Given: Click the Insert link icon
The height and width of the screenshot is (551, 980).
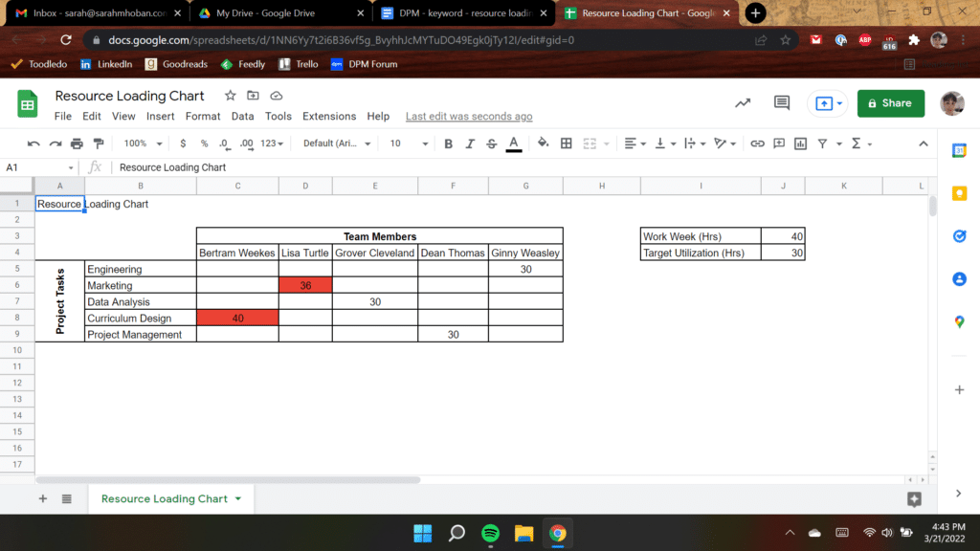Looking at the screenshot, I should tap(757, 143).
